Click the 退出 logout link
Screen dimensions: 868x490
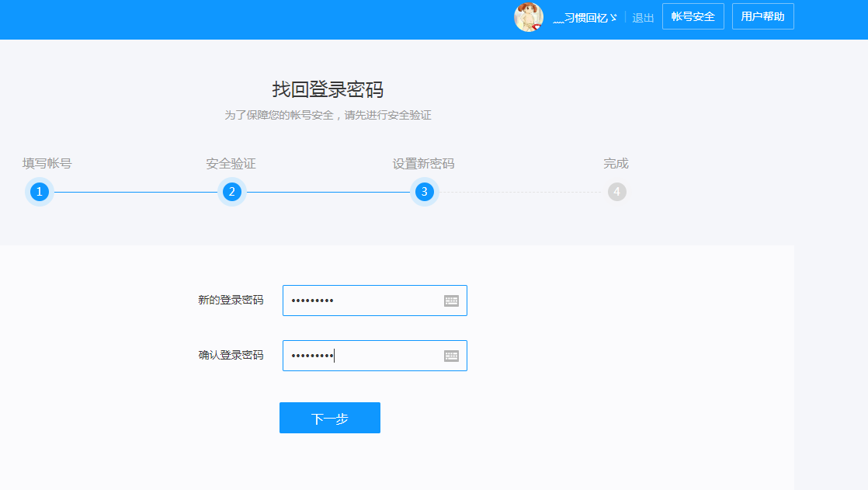pos(642,16)
